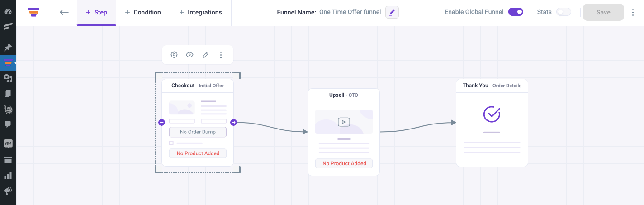644x205 pixels.
Task: Open the Analytics bar chart icon
Action: coord(8,176)
